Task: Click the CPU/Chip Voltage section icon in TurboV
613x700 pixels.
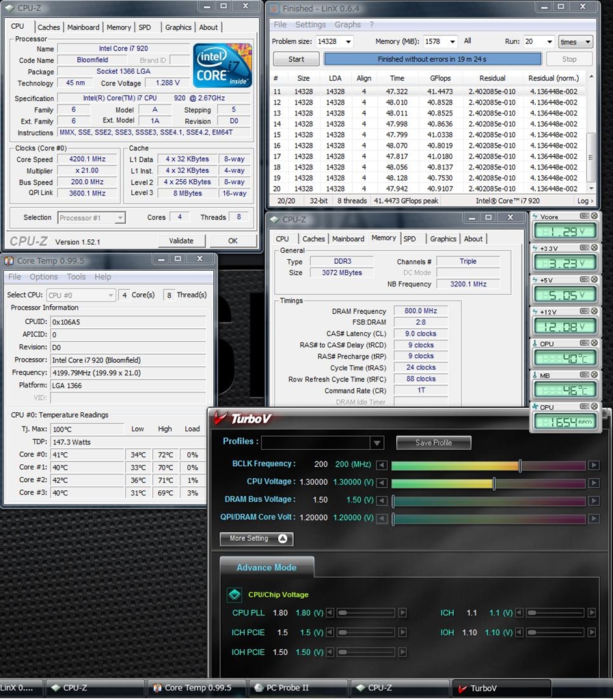Action: click(x=234, y=595)
